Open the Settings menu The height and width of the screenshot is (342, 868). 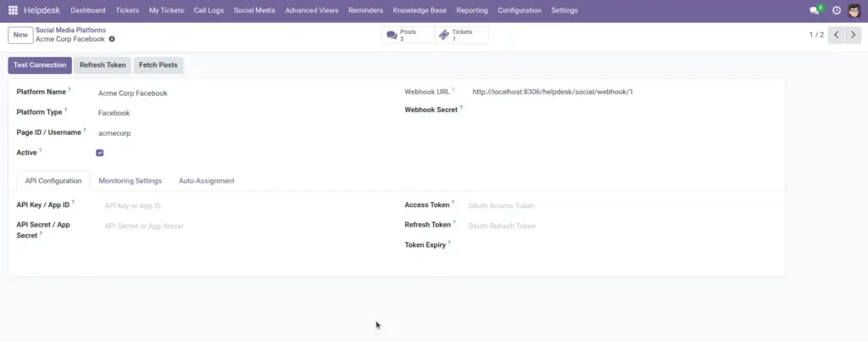coord(564,10)
